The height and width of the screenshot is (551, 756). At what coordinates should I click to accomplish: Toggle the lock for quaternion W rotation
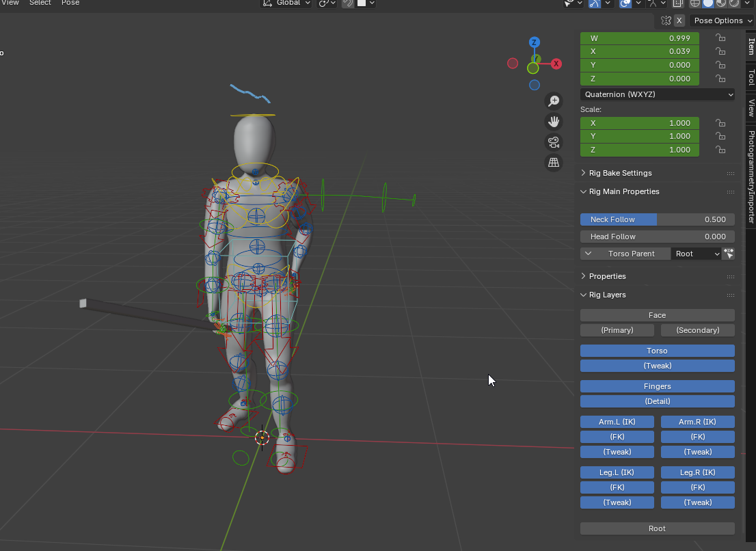point(720,38)
